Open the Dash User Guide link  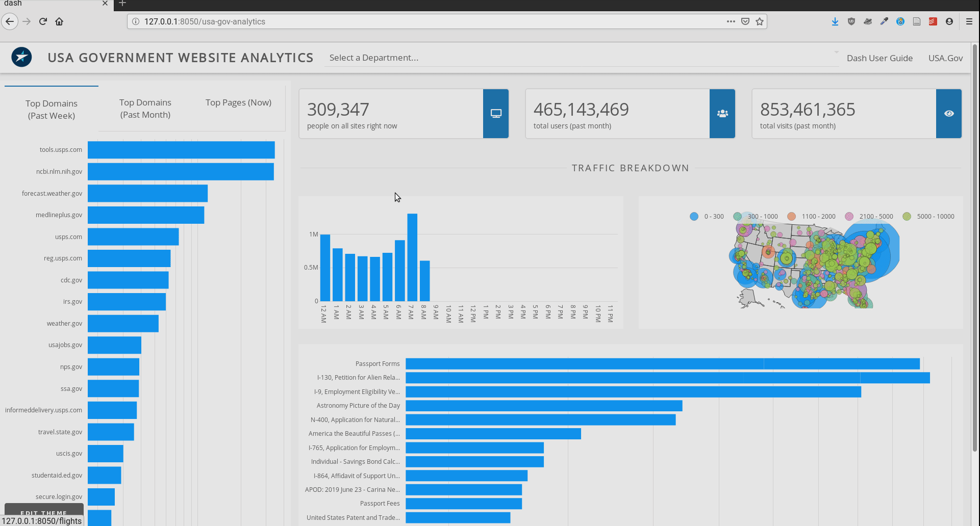pyautogui.click(x=880, y=58)
